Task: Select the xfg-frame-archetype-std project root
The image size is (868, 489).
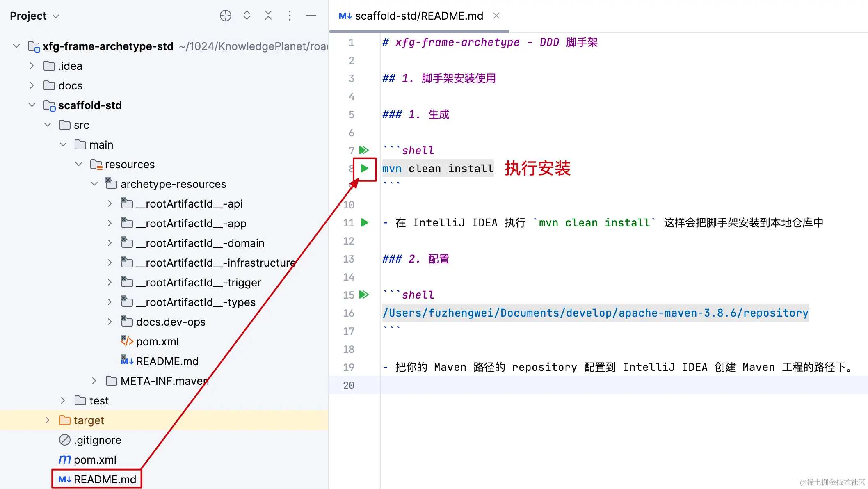Action: pos(108,46)
